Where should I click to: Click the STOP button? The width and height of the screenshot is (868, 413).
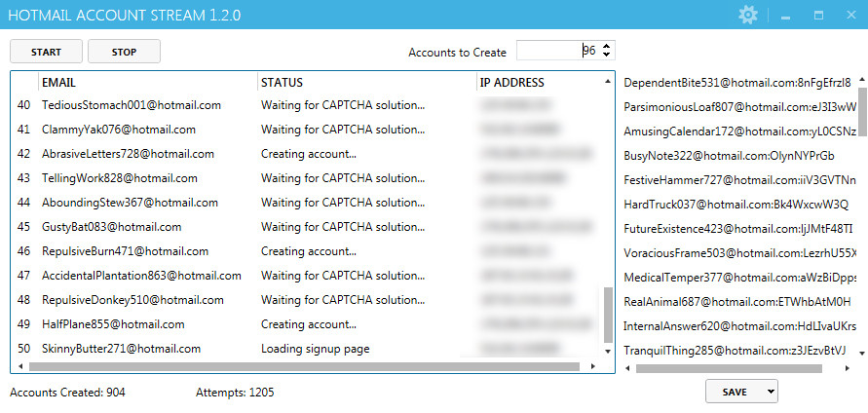pyautogui.click(x=124, y=52)
